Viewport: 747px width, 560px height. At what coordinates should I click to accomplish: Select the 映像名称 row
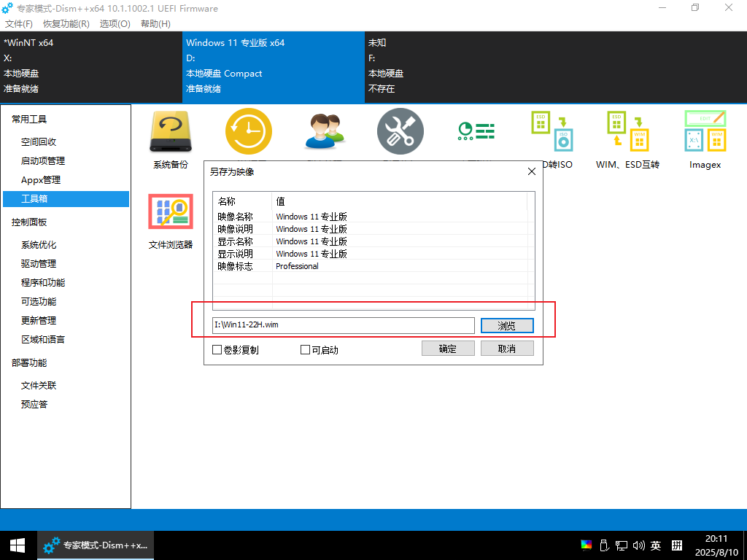point(371,217)
